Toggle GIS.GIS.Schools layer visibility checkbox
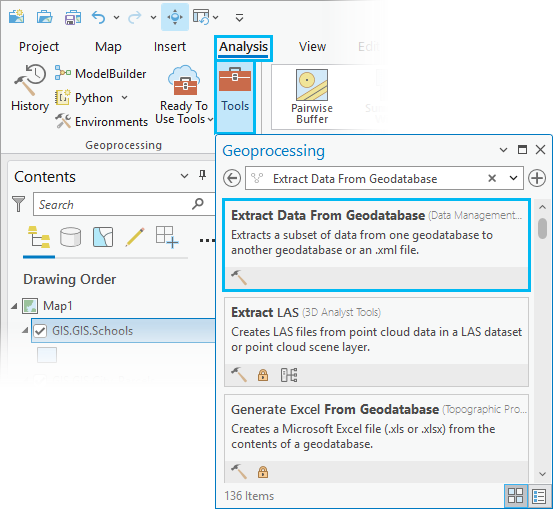The width and height of the screenshot is (553, 510). (x=40, y=331)
